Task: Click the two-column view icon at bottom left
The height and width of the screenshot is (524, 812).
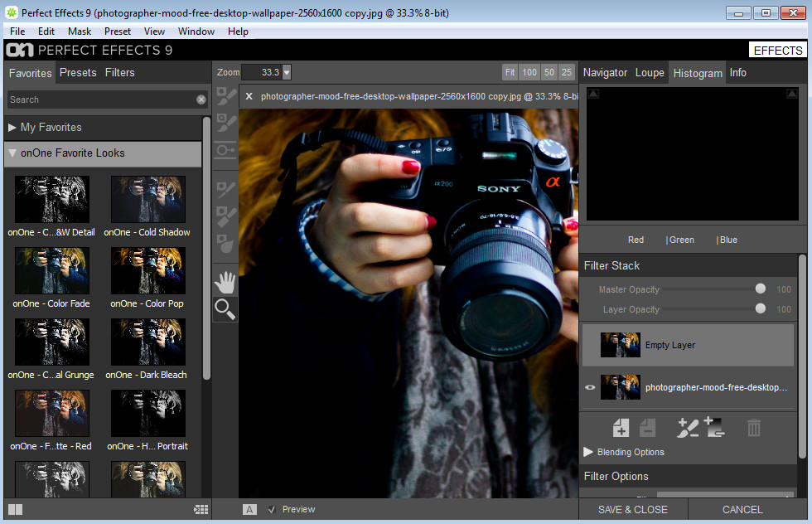Action: click(15, 509)
